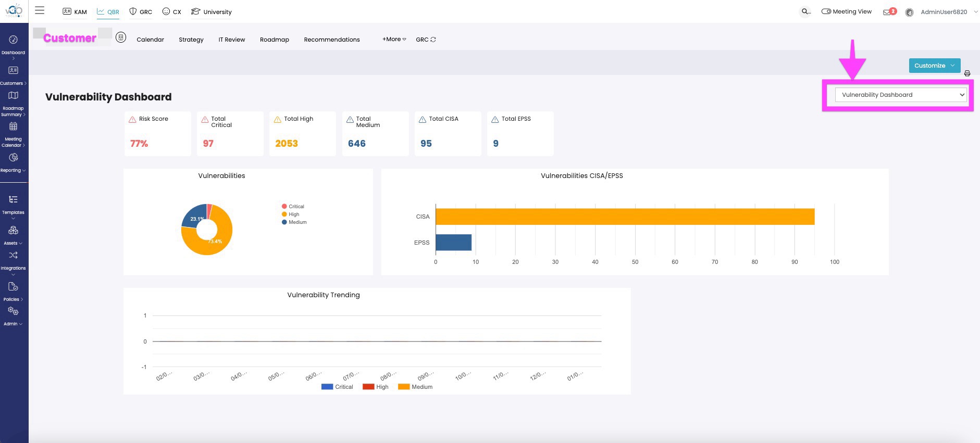The width and height of the screenshot is (980, 443).
Task: Open the Calendar link
Action: (150, 40)
